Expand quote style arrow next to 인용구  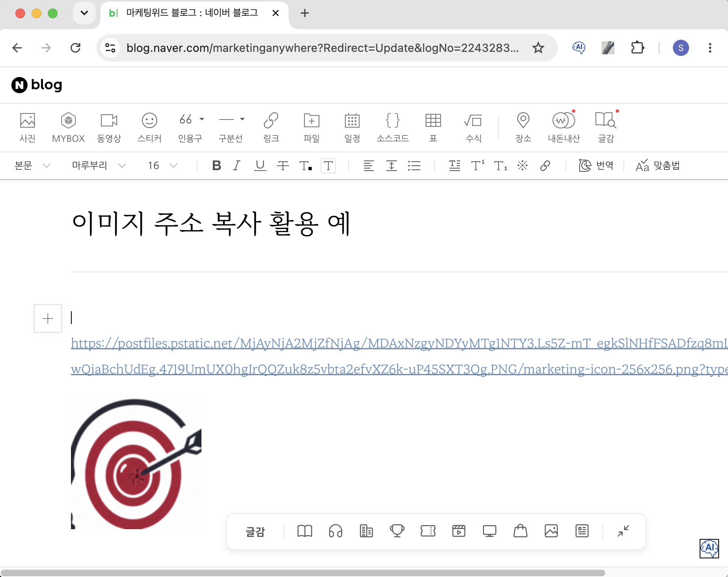click(202, 119)
